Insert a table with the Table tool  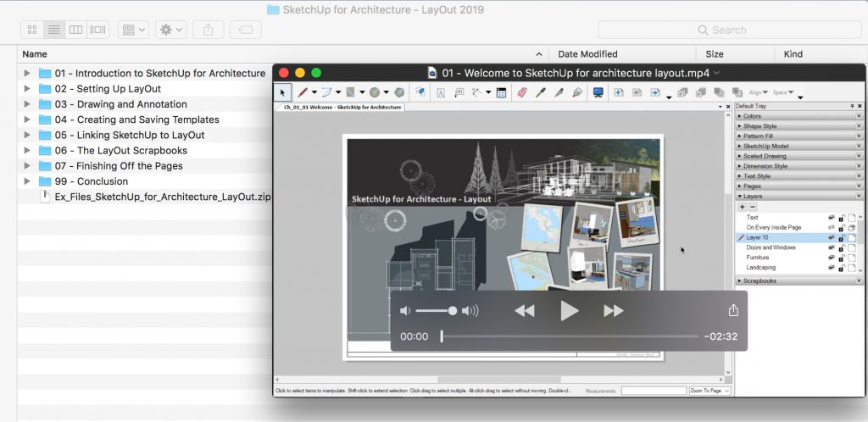501,92
